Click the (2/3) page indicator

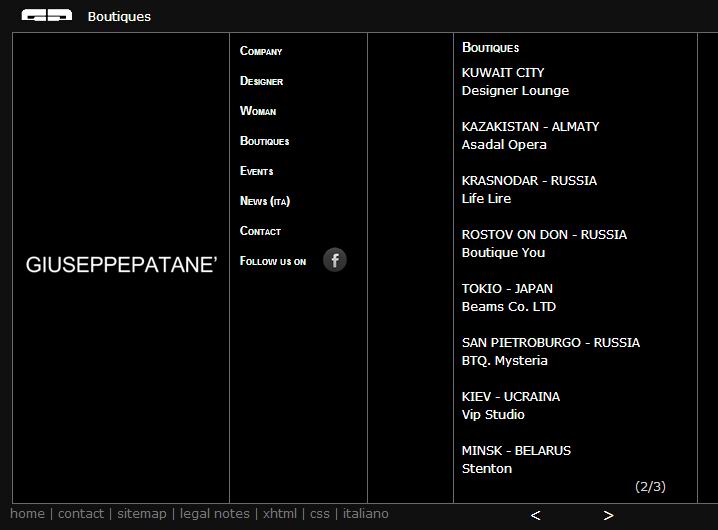tap(650, 486)
